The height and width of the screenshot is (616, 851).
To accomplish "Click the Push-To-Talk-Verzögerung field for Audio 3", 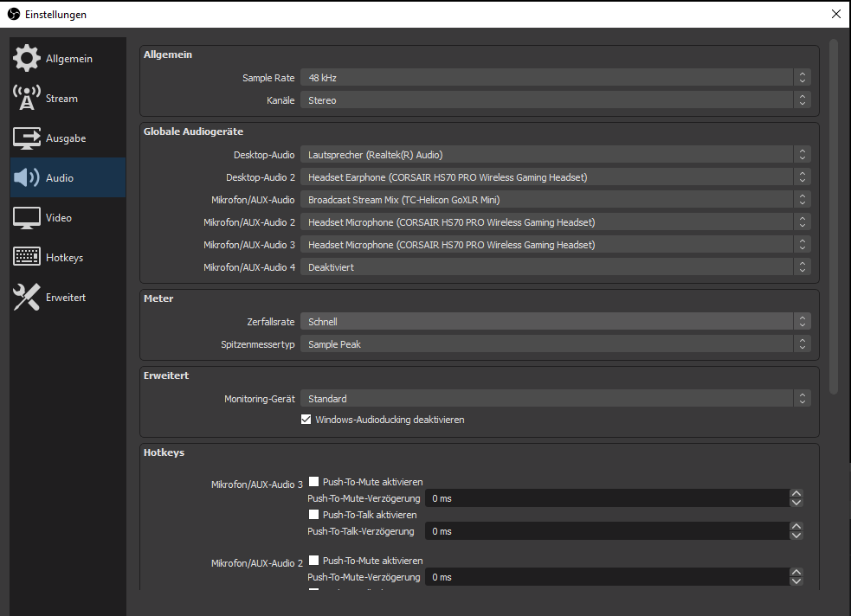I will click(606, 531).
